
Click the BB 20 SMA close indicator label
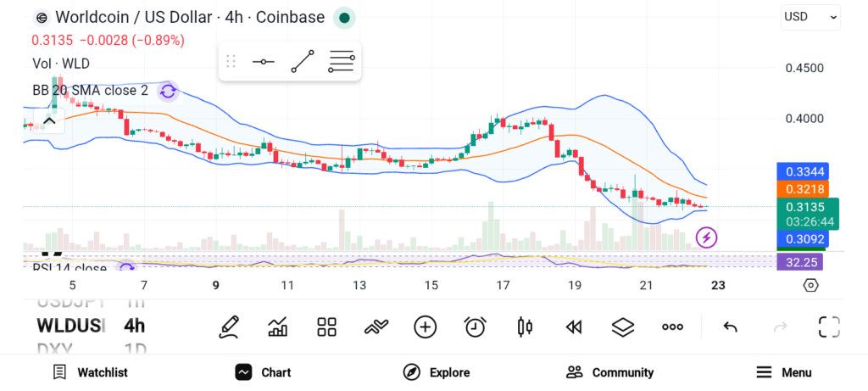[x=90, y=90]
